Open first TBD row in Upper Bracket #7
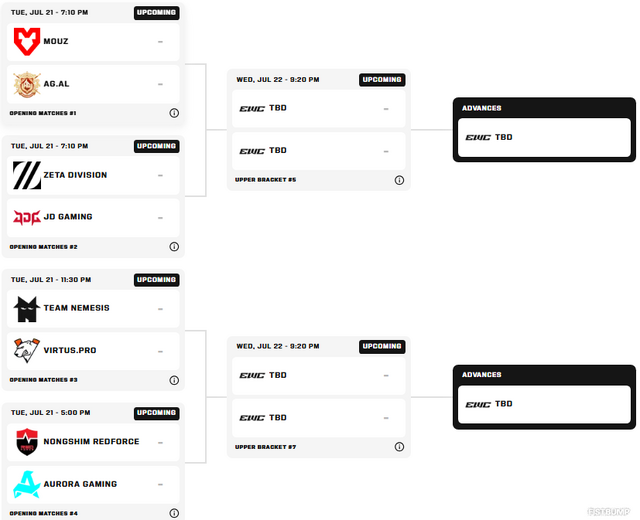The height and width of the screenshot is (520, 640). [318, 376]
